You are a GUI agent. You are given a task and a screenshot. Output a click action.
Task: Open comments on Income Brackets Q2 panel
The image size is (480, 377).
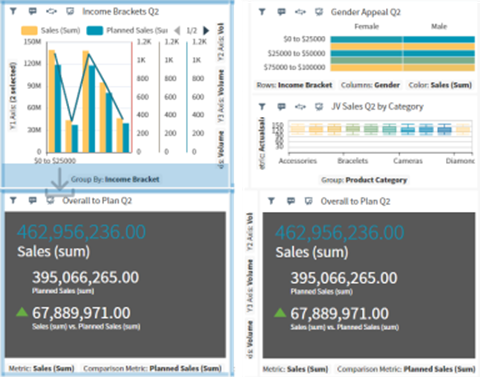(x=32, y=11)
